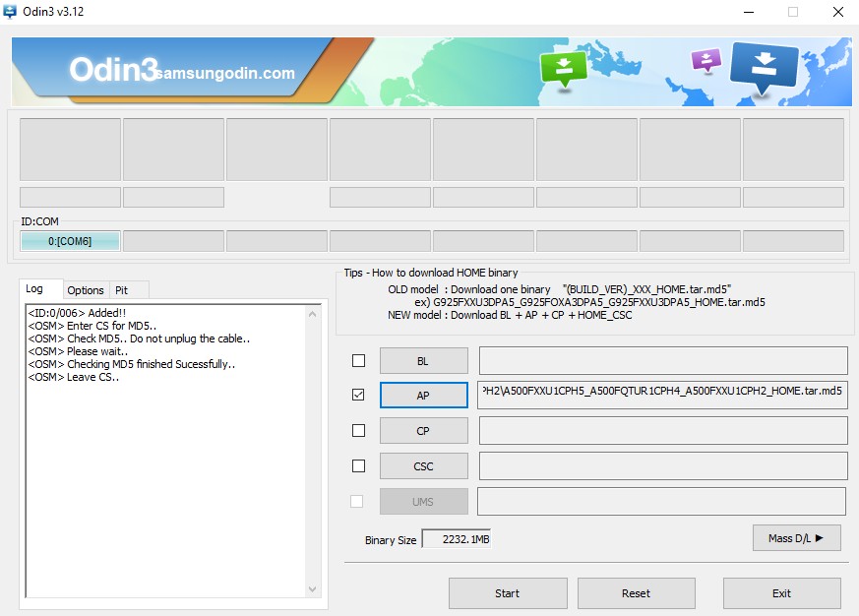
Task: Toggle the disabled UMS checkbox
Action: coord(356,501)
